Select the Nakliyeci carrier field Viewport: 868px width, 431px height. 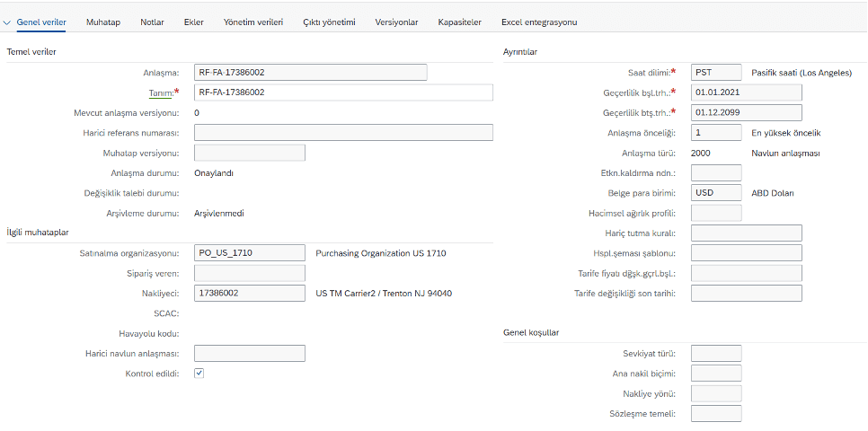249,293
